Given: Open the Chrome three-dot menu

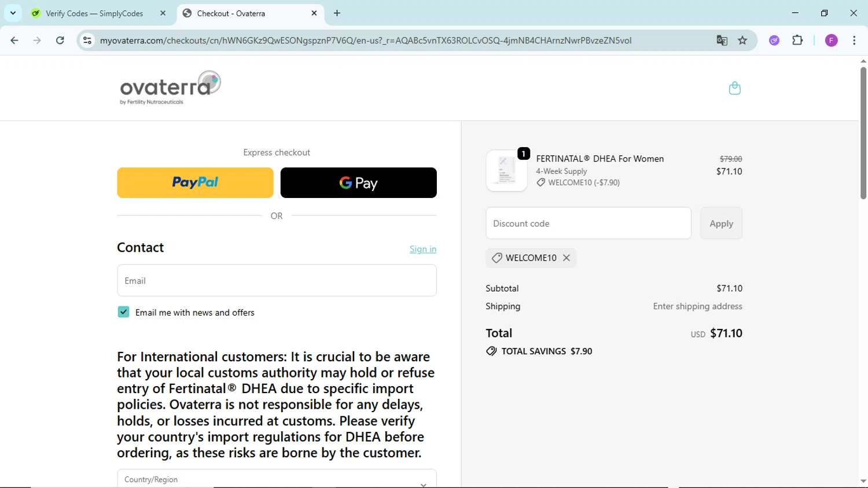Looking at the screenshot, I should pyautogui.click(x=854, y=41).
